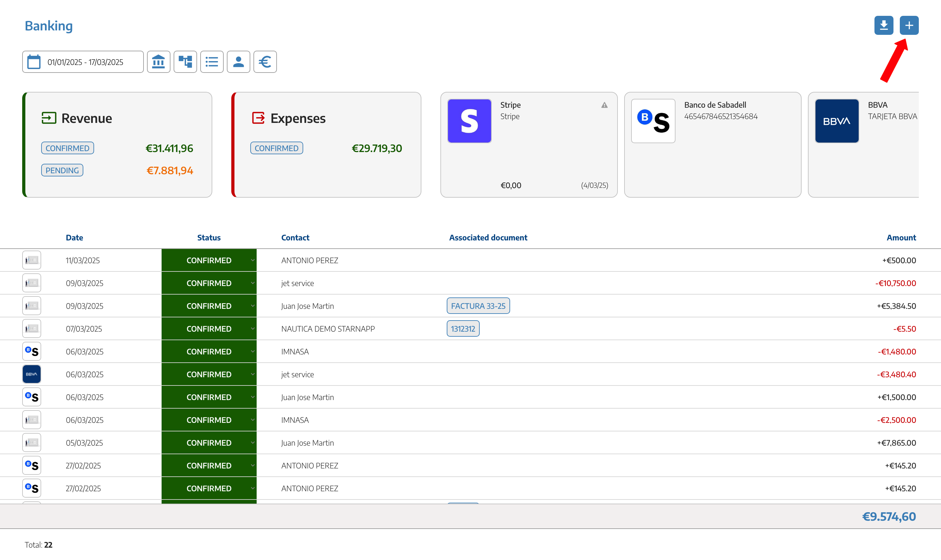Click Revenue confirmed amount €31.411,96
This screenshot has height=560, width=941.
click(x=170, y=148)
